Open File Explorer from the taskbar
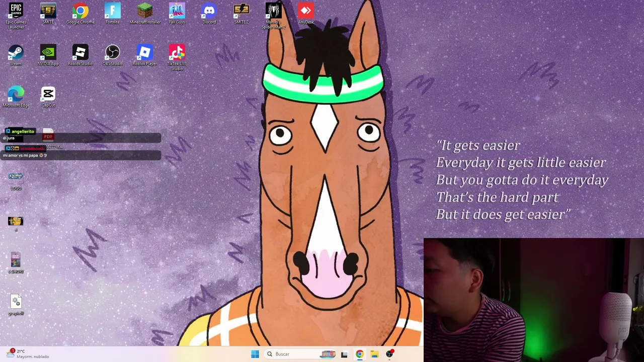The height and width of the screenshot is (362, 644). [374, 354]
